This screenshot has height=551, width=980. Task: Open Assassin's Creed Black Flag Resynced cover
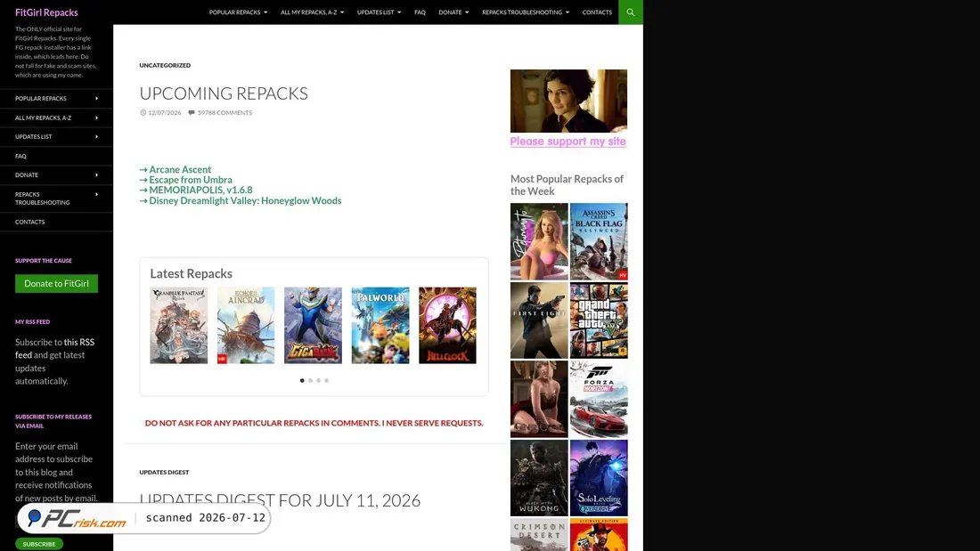[599, 241]
